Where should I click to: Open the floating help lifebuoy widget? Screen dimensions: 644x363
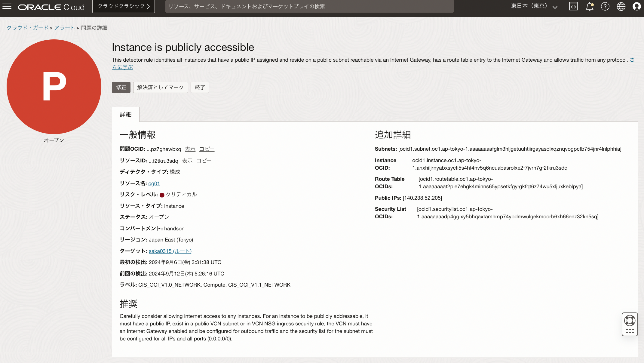pyautogui.click(x=630, y=324)
